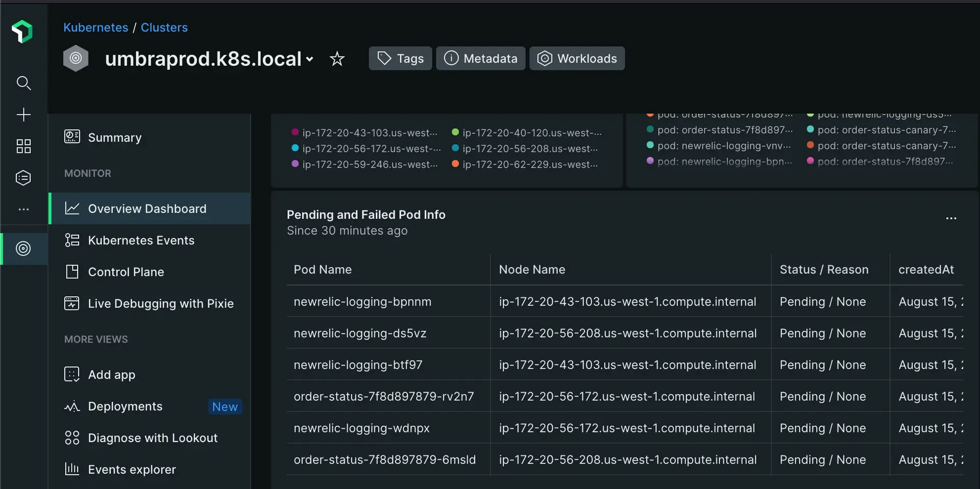980x489 pixels.
Task: Click the Clusters breadcrumb link
Action: point(164,28)
